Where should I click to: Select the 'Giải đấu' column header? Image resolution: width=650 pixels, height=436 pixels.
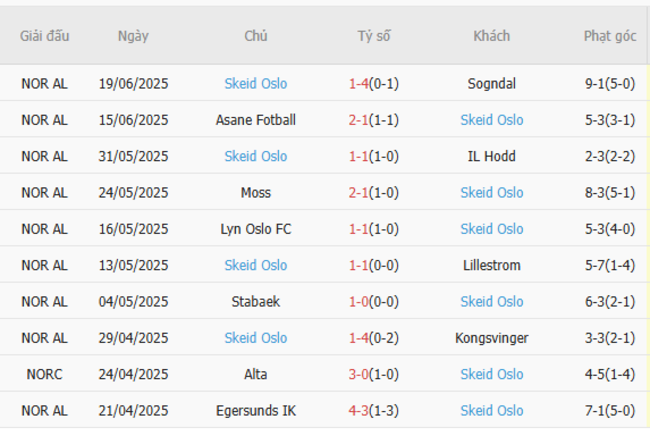click(45, 36)
